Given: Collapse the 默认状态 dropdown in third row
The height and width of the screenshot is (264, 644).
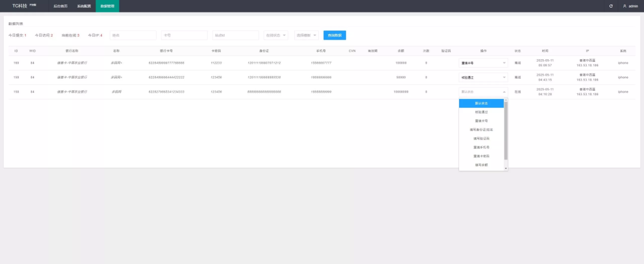Looking at the screenshot, I should click(x=483, y=92).
